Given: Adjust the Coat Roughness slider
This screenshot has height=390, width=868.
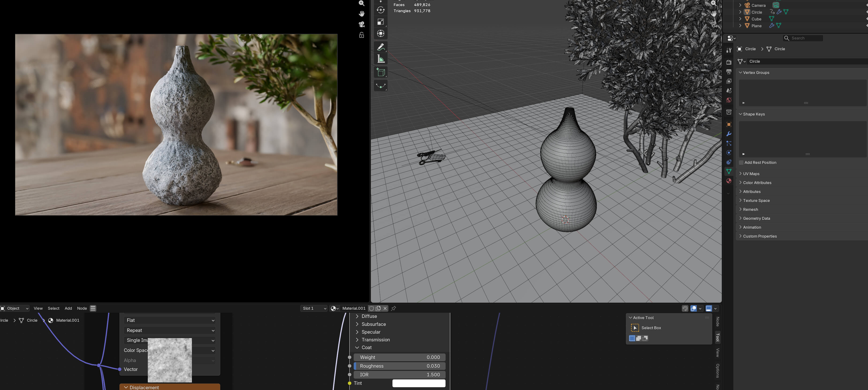Looking at the screenshot, I should pos(400,366).
